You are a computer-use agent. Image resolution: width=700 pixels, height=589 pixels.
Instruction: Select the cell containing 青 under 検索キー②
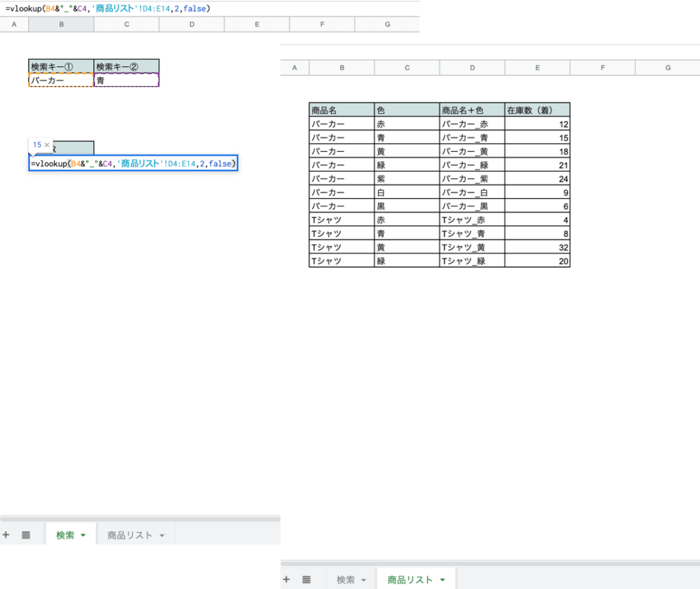[x=126, y=80]
